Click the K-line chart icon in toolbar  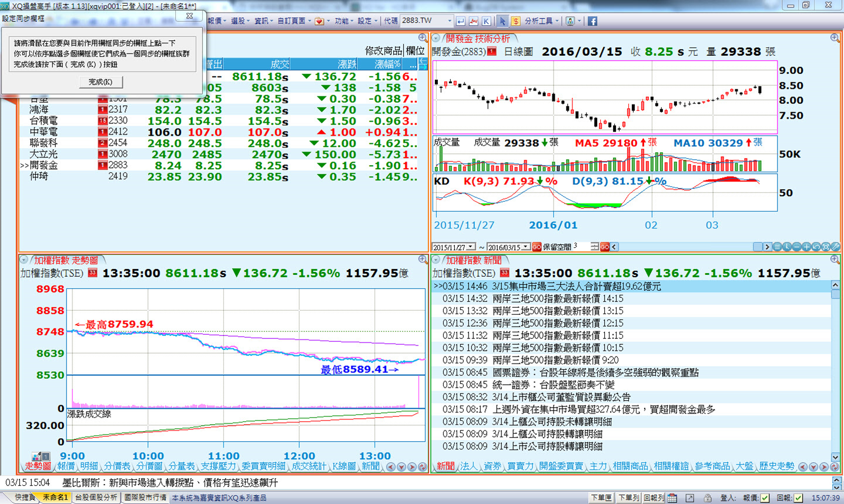click(x=486, y=21)
